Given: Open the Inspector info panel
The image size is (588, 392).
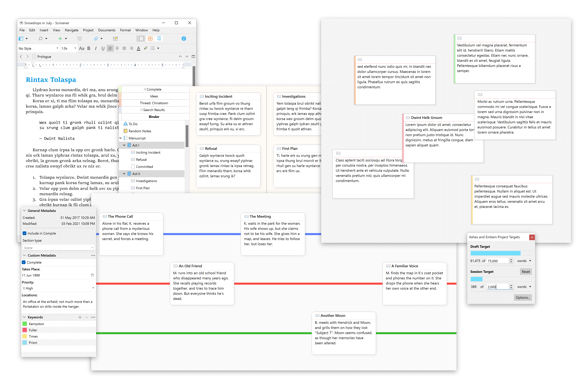Looking at the screenshot, I should (x=184, y=38).
